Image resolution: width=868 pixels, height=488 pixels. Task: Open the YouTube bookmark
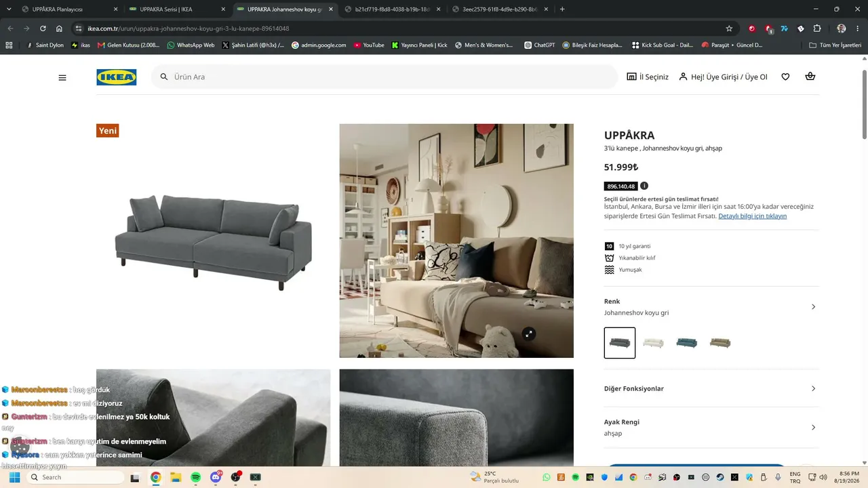click(x=368, y=45)
